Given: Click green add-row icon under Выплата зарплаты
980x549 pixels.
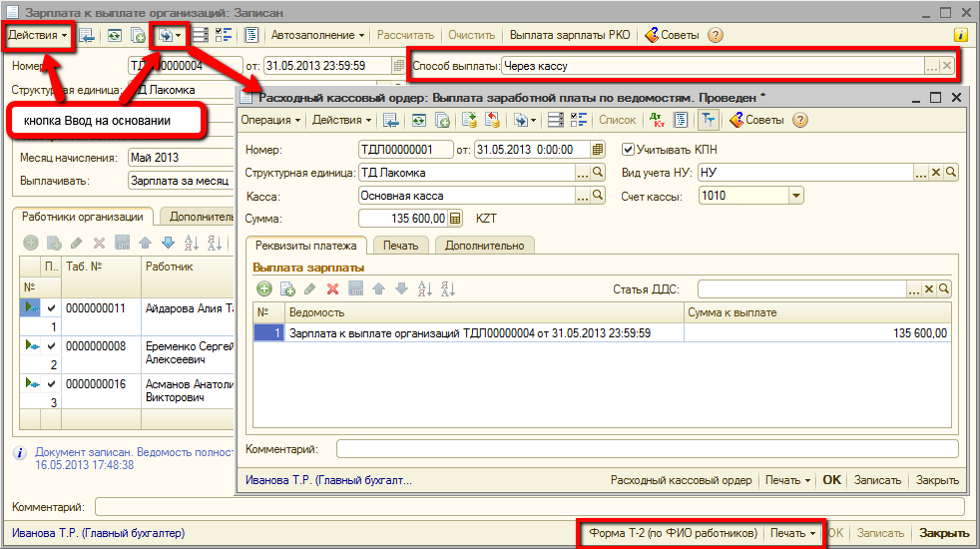Looking at the screenshot, I should [264, 288].
